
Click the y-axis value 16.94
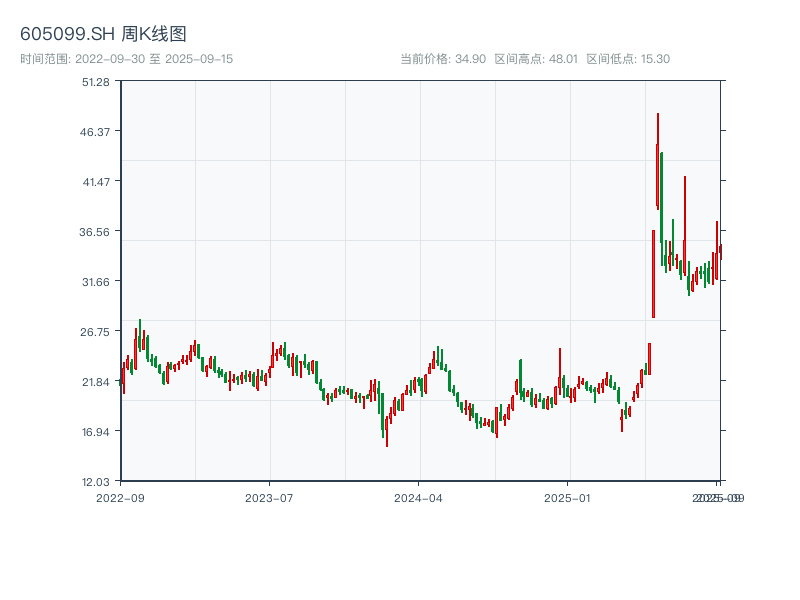pos(96,432)
